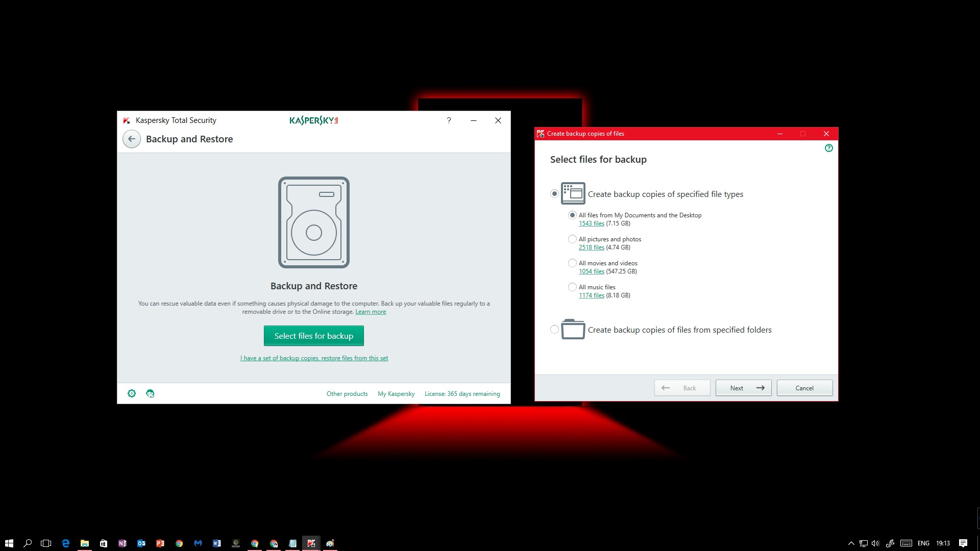Open Microsoft Edge from the taskbar

click(66, 543)
